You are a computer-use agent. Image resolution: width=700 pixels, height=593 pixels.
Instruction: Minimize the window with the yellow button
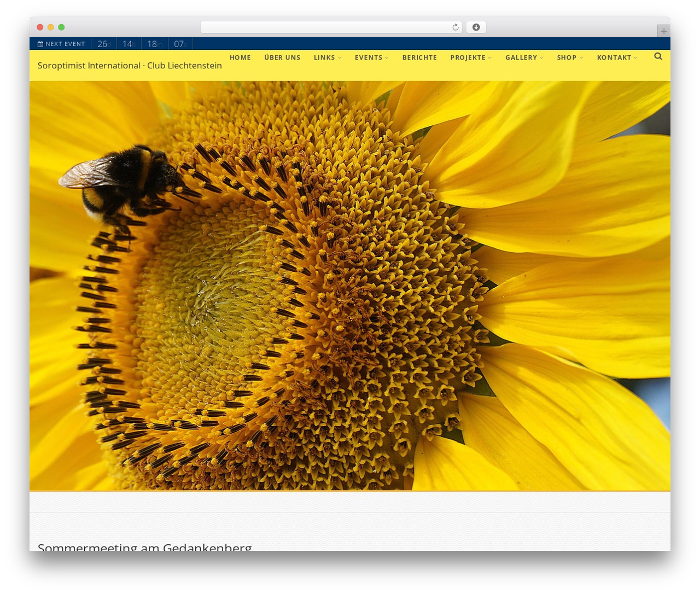pos(50,27)
